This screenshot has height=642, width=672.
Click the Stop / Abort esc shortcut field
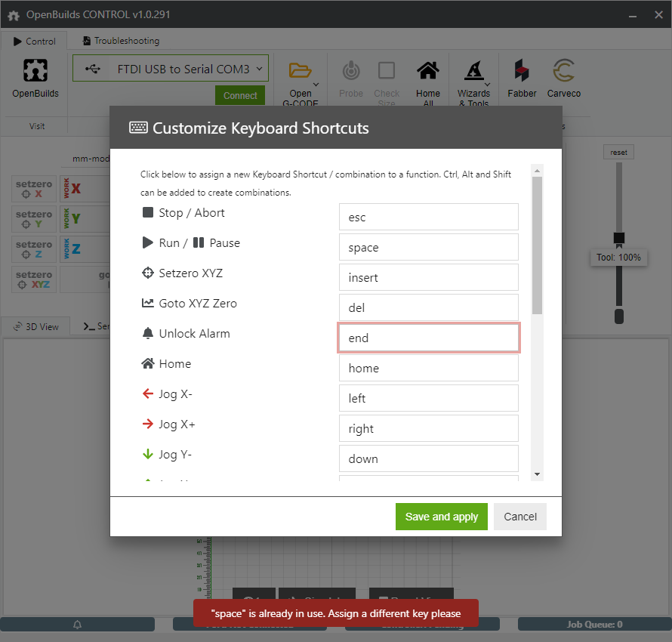(x=429, y=217)
